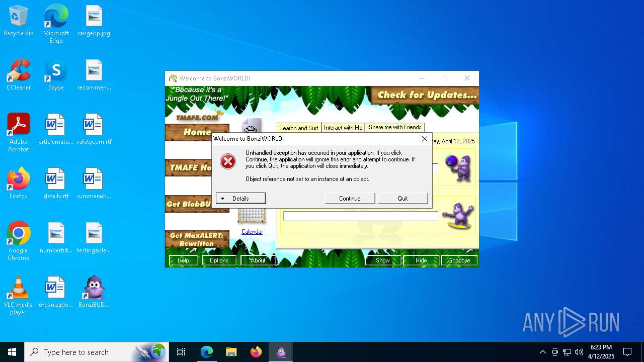Open the notification center

(x=627, y=352)
